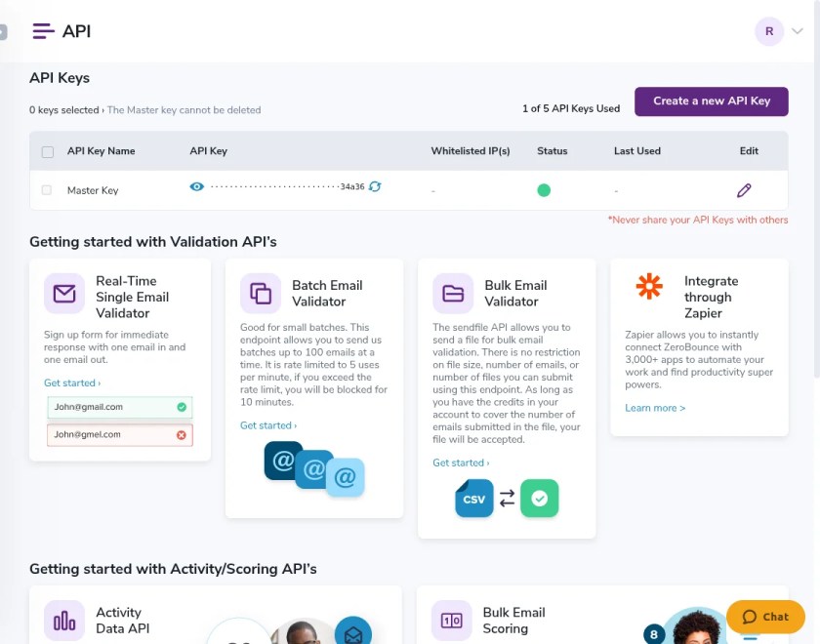Click the green status dot for Master Key
This screenshot has width=820, height=644.
pos(544,190)
